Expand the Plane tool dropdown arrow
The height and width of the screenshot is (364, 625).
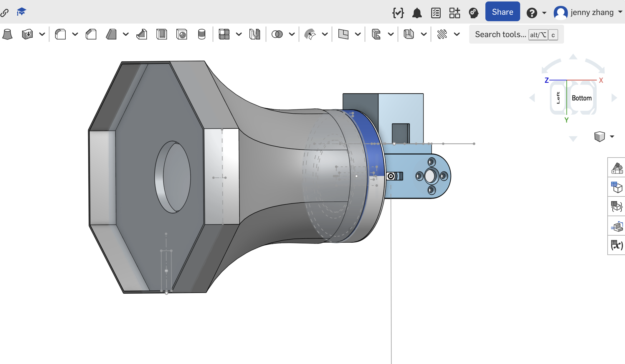coord(358,34)
